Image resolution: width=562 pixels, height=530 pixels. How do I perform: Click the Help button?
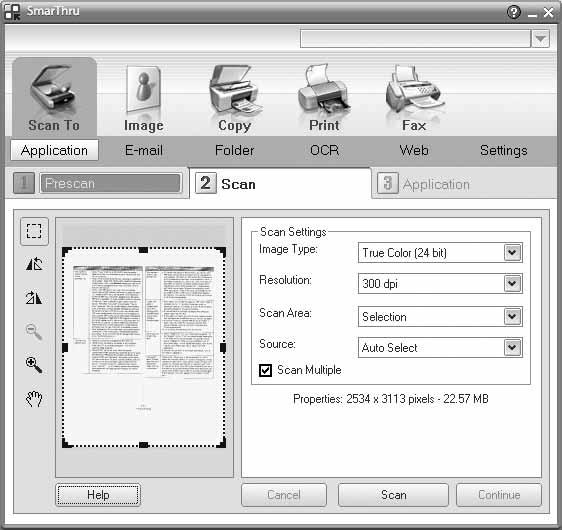(98, 495)
